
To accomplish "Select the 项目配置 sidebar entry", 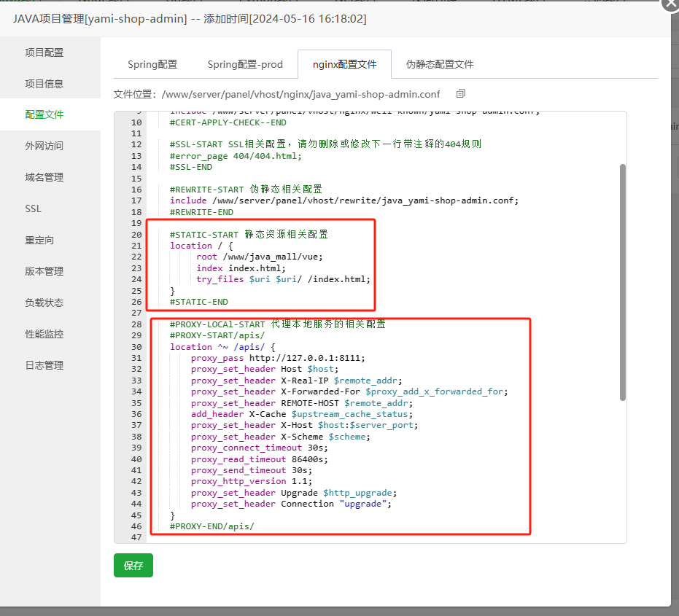I will click(44, 52).
